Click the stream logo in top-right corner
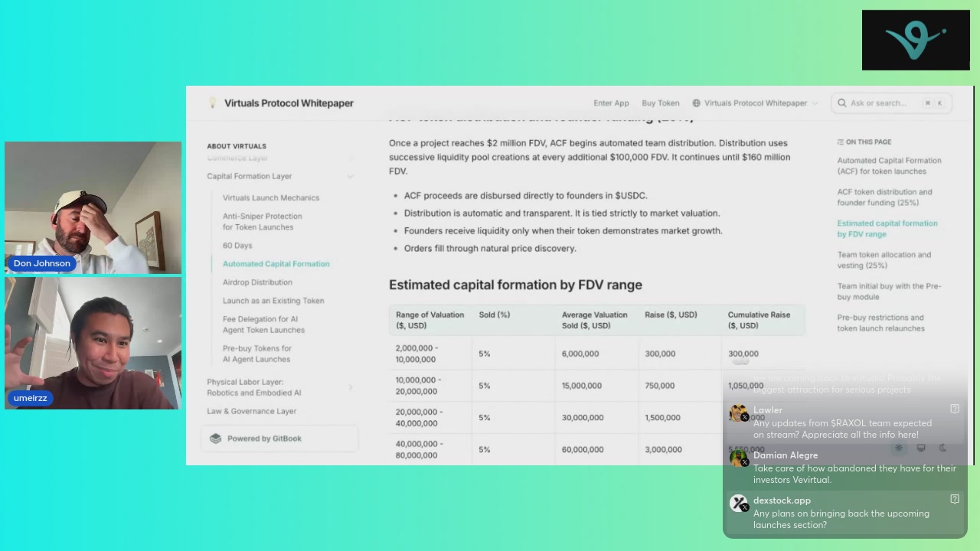980x551 pixels. point(916,40)
